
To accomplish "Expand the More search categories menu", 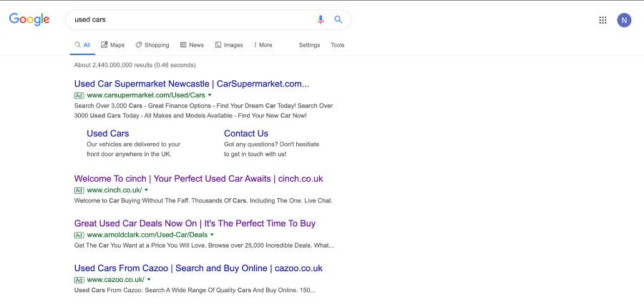I will 263,45.
